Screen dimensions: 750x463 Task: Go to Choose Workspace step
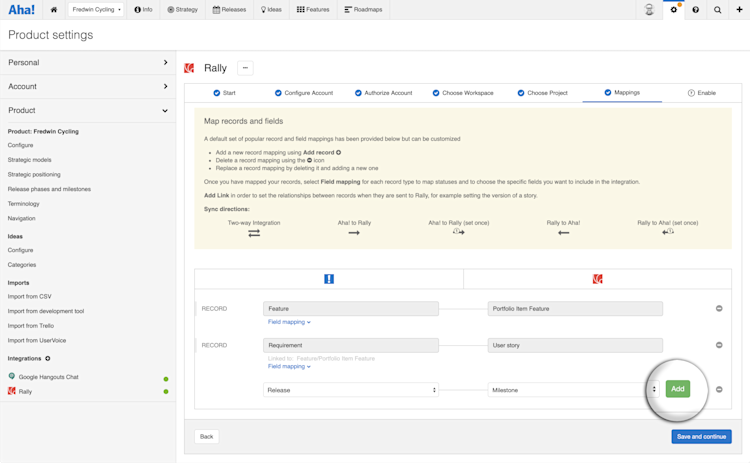(x=463, y=93)
